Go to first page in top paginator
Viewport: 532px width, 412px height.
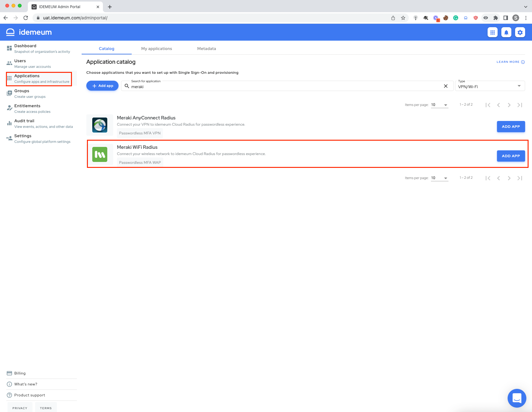point(488,105)
